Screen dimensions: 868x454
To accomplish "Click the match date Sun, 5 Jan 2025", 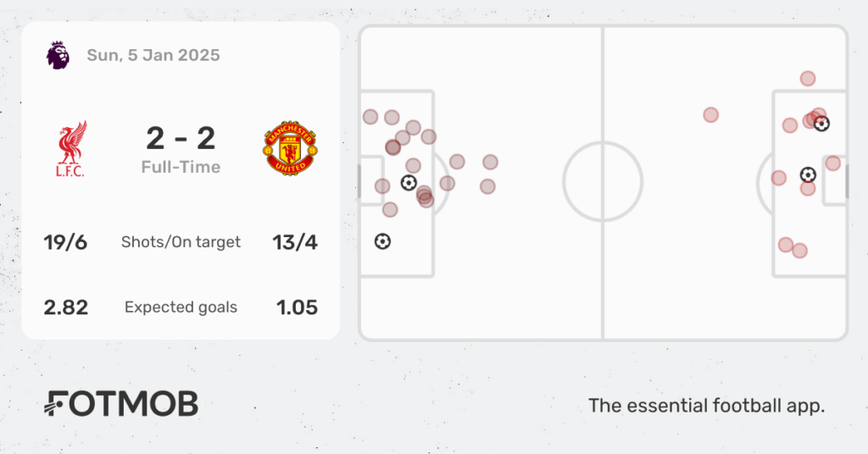I will coord(153,55).
